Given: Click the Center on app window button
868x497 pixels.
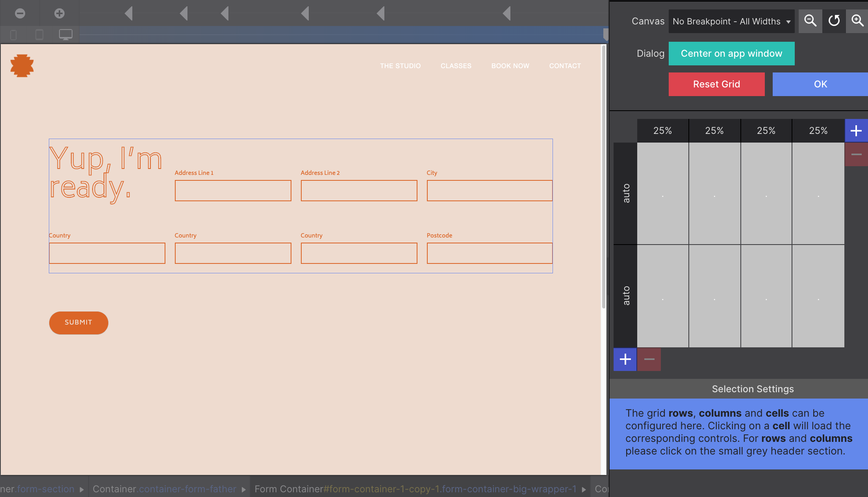Looking at the screenshot, I should click(731, 53).
